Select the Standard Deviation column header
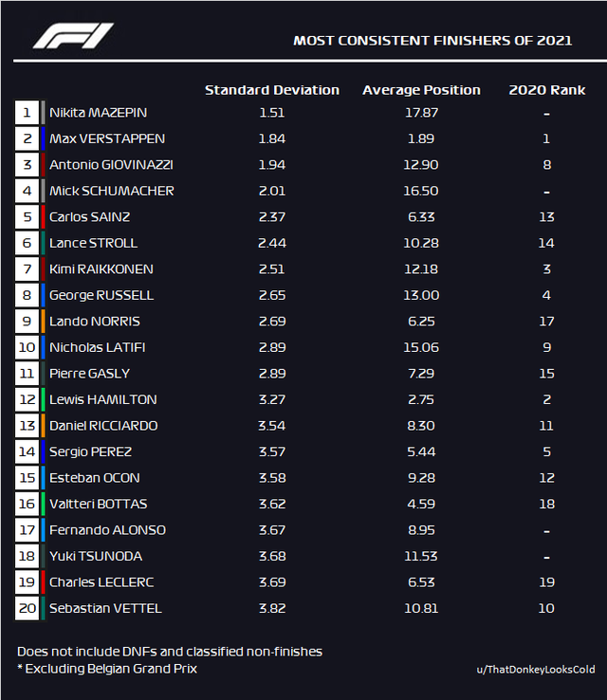Image resolution: width=607 pixels, height=700 pixels. [272, 90]
